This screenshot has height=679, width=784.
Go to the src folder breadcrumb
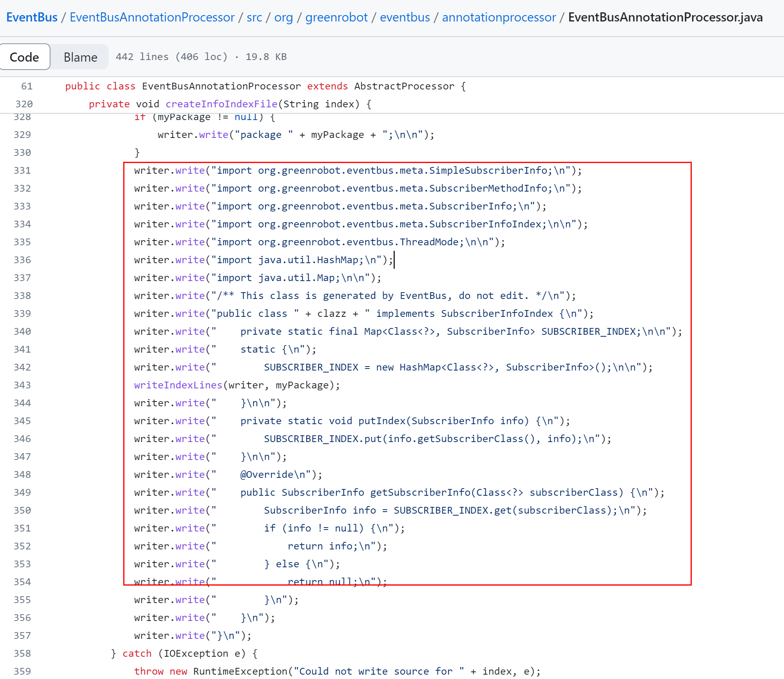(x=254, y=17)
